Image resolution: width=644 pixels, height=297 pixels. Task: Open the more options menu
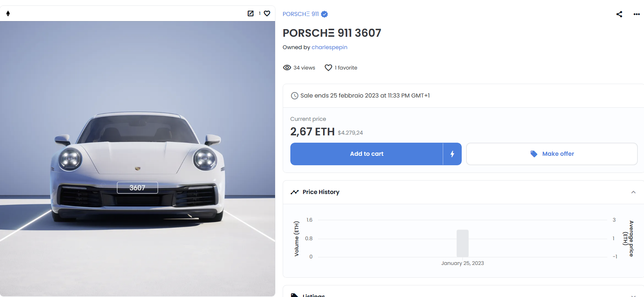(636, 14)
